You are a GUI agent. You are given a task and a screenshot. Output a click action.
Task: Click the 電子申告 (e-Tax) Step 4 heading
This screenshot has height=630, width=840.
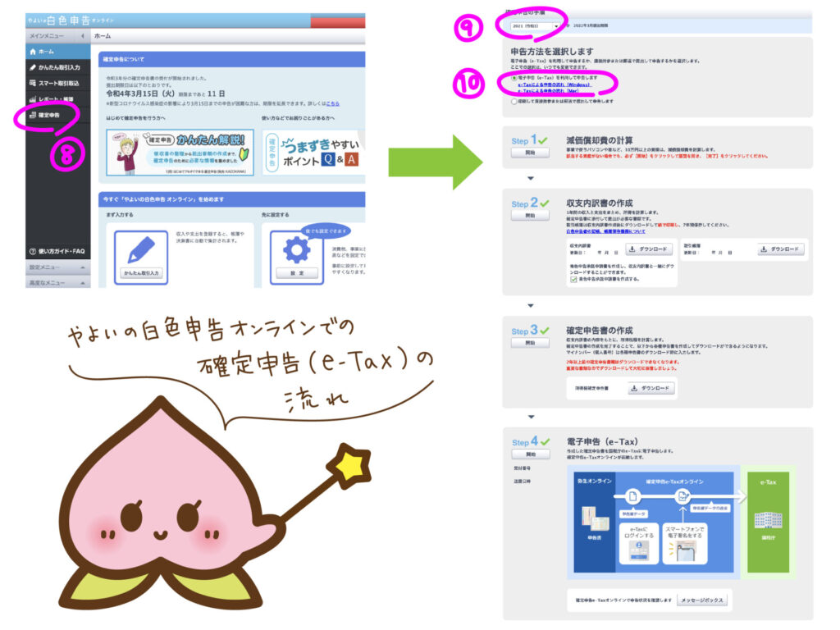point(602,442)
